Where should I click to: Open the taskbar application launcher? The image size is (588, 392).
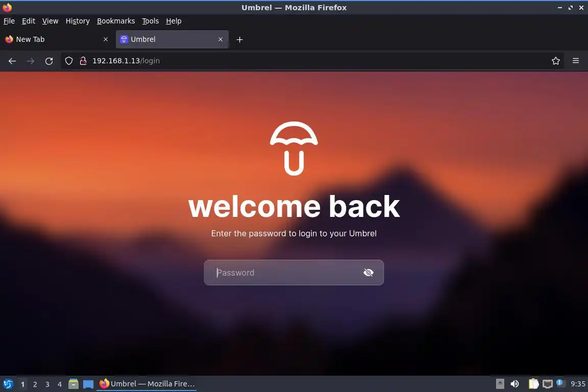pos(8,384)
